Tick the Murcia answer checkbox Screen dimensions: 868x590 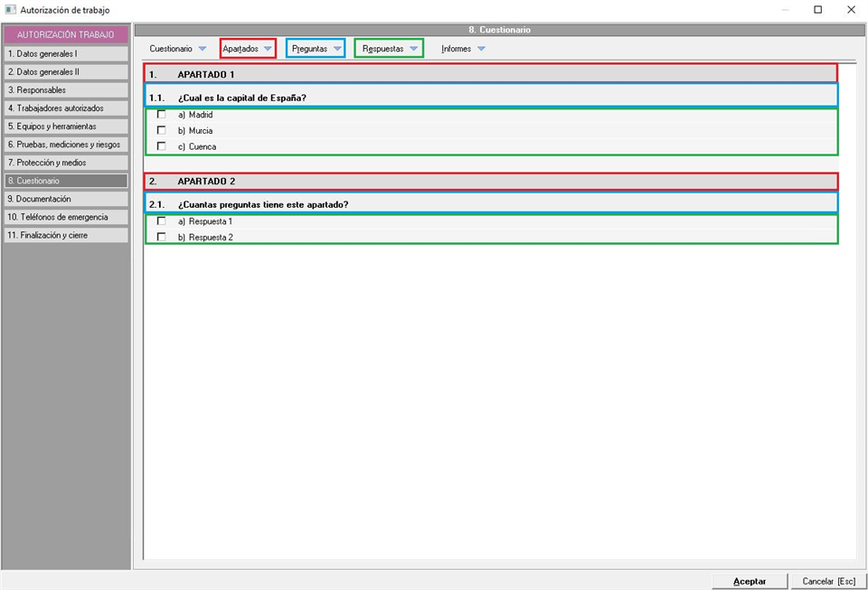coord(162,130)
